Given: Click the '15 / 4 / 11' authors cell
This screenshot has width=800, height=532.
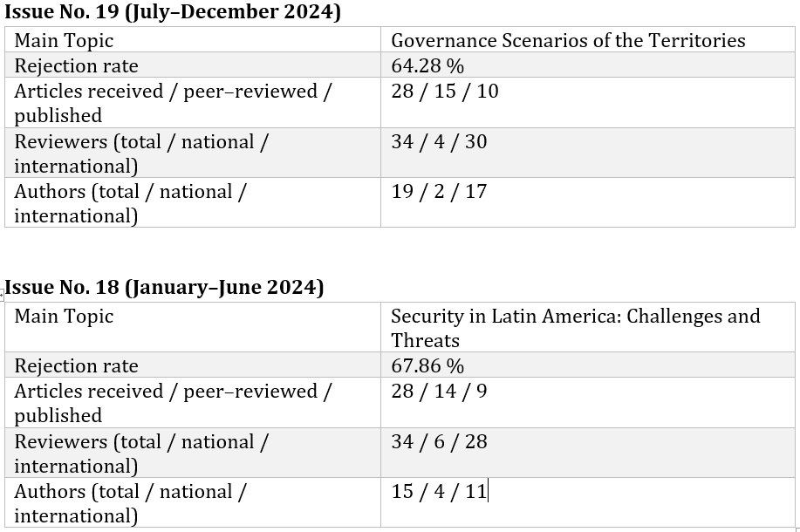Looking at the screenshot, I should pos(439,491).
